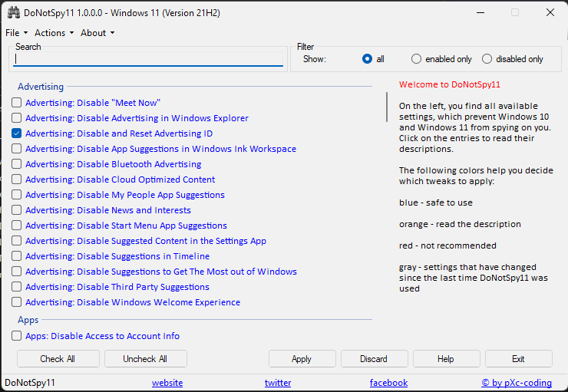
Task: Click the 'Advertising' group header text
Action: click(x=41, y=87)
